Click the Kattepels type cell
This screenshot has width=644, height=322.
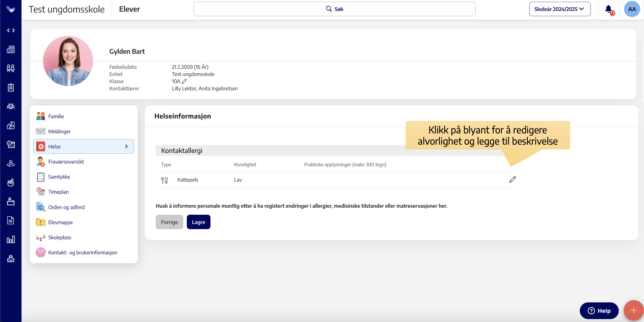click(188, 180)
